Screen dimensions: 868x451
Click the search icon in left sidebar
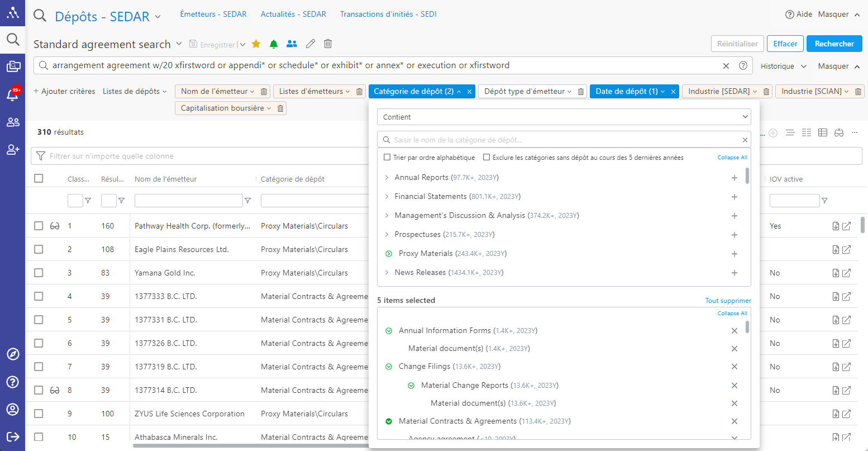[x=12, y=39]
